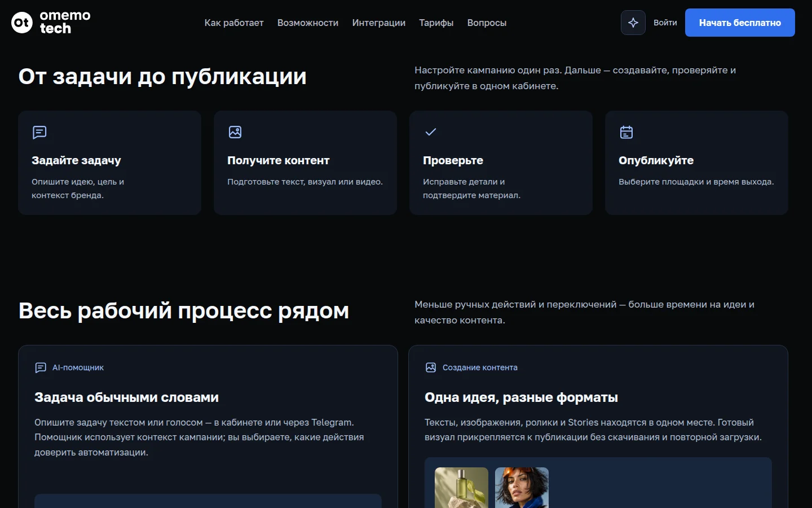The height and width of the screenshot is (508, 812).
Task: Open the Как работает menu item
Action: tap(234, 23)
